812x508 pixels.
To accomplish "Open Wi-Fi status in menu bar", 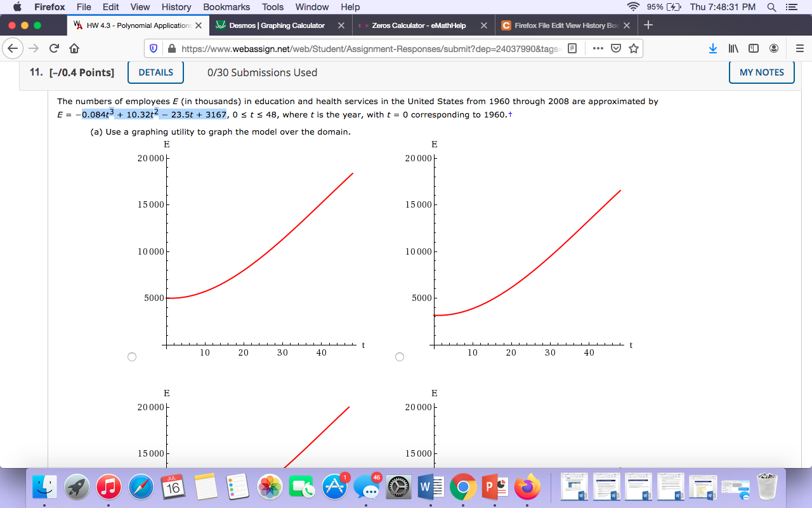I will (633, 7).
